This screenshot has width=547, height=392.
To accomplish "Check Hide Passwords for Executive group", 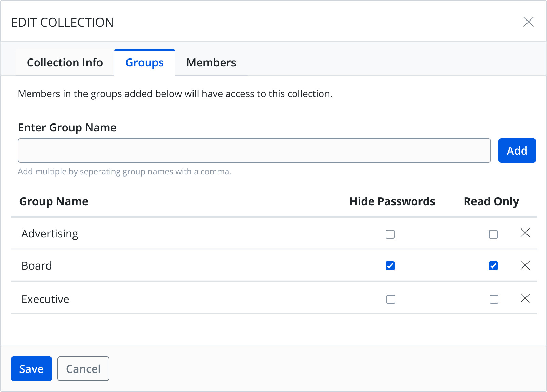I will tap(391, 299).
